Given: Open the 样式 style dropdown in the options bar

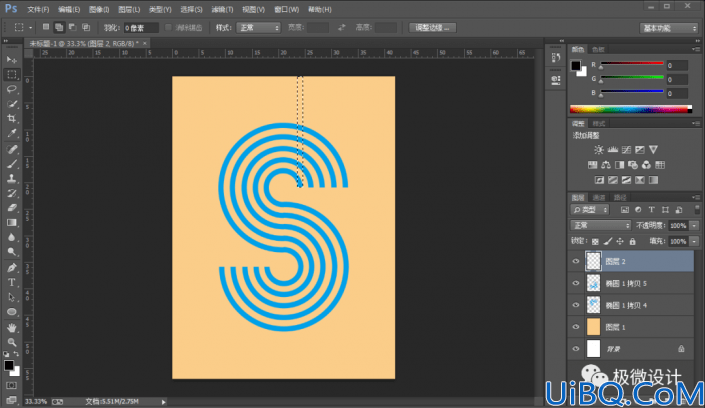Looking at the screenshot, I should (259, 28).
